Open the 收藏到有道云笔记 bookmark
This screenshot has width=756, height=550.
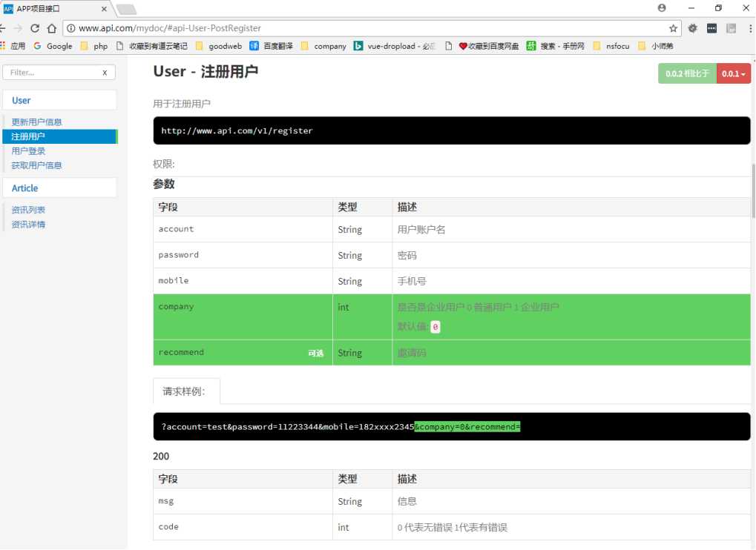pyautogui.click(x=152, y=46)
